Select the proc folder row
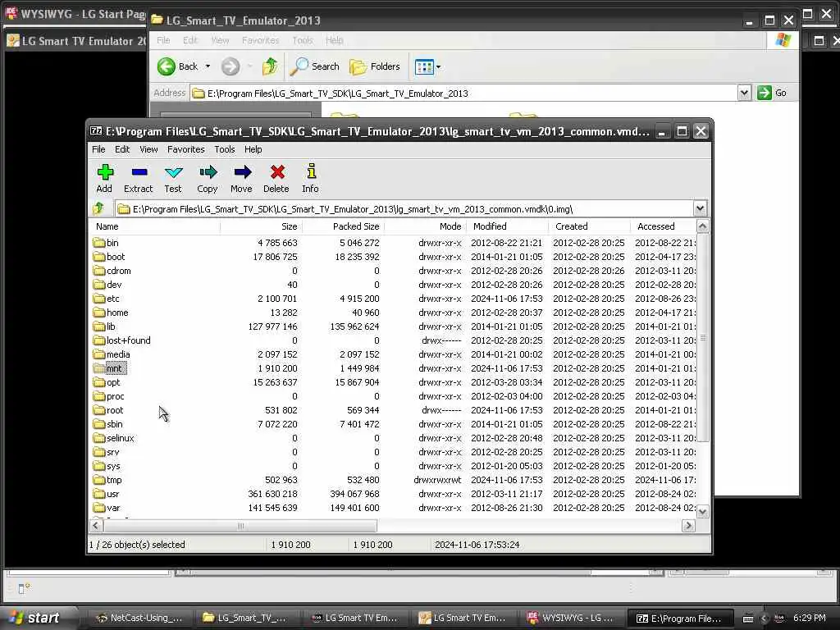The height and width of the screenshot is (630, 840). coord(394,396)
